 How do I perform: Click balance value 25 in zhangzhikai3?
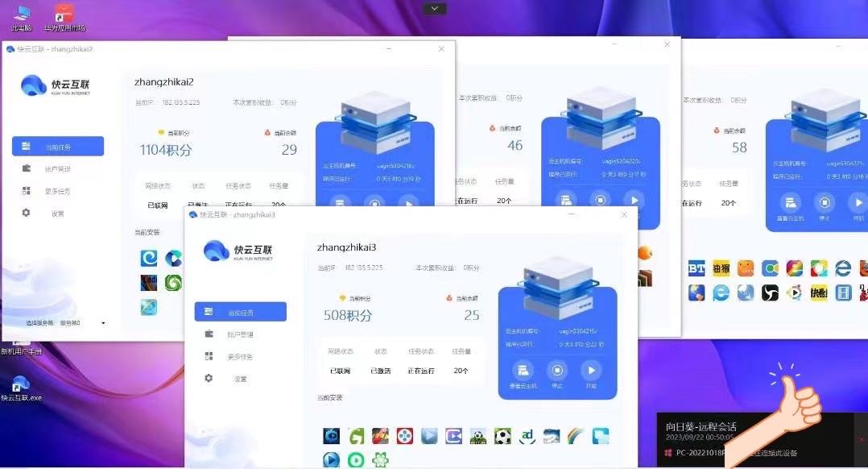point(472,315)
